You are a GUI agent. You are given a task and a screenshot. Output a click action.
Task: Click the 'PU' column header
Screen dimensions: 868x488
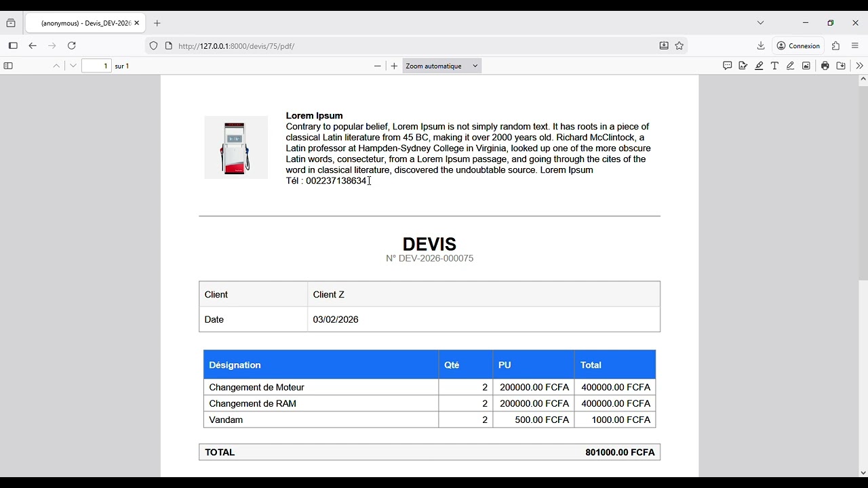pos(534,365)
